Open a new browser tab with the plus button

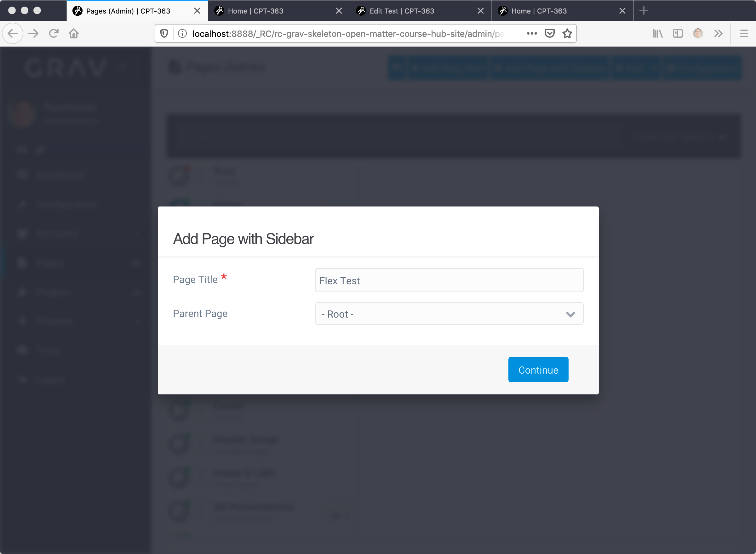point(644,10)
